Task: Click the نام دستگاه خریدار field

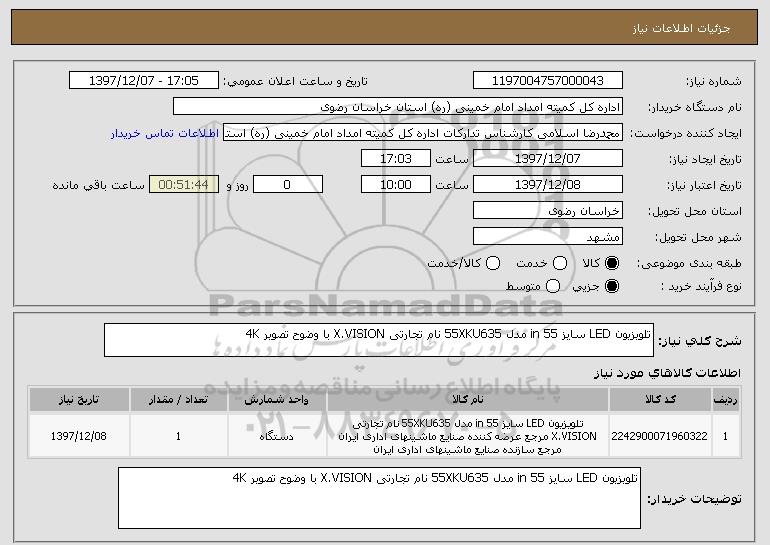Action: click(x=398, y=107)
